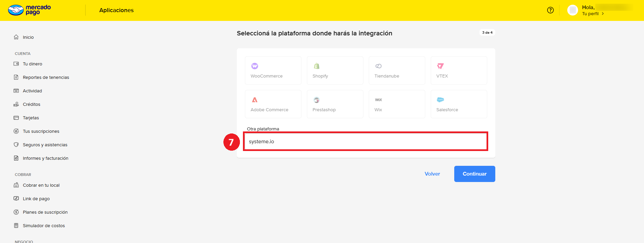Open Seguros y asistencias menu item

point(45,145)
